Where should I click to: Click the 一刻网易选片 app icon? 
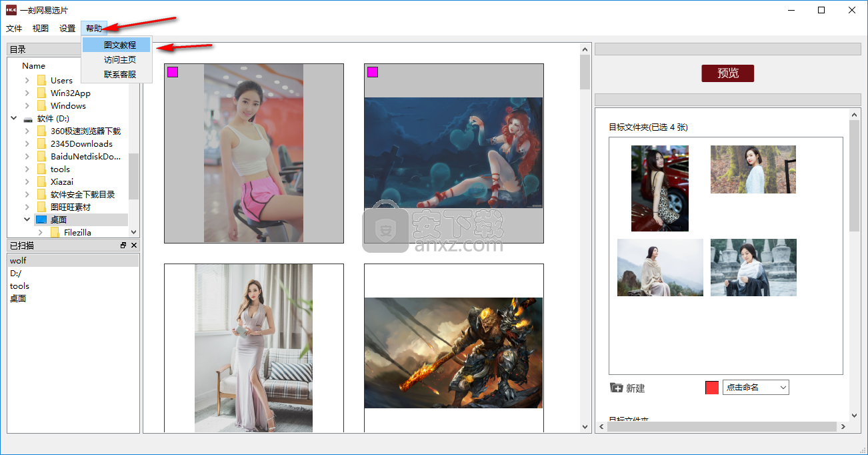11,10
